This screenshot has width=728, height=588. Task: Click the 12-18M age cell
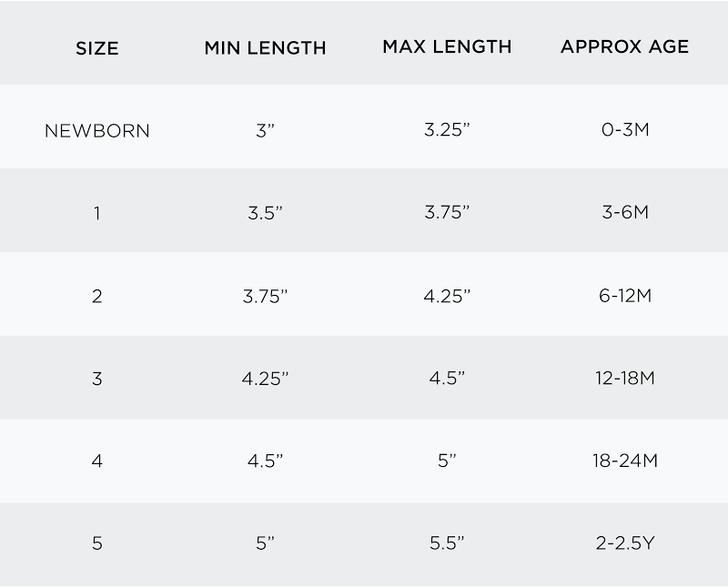coord(625,378)
